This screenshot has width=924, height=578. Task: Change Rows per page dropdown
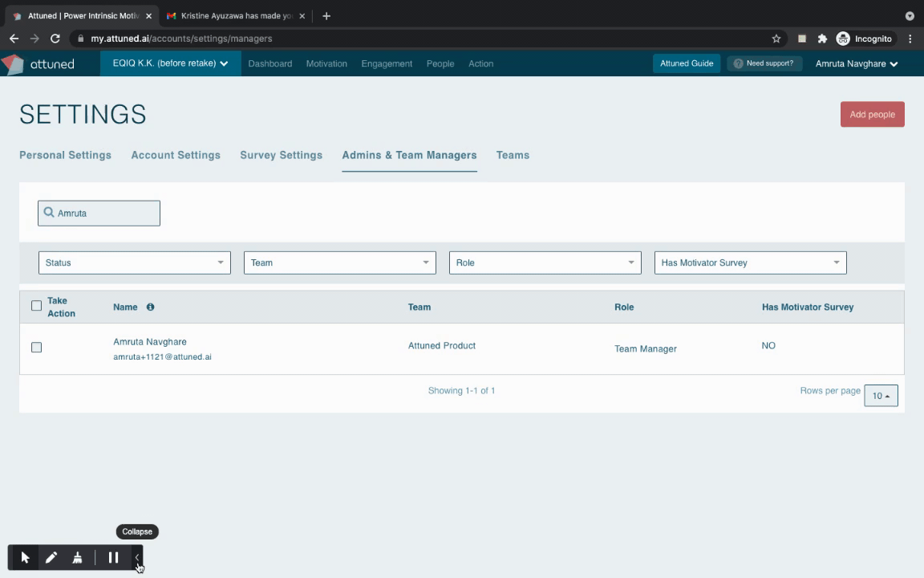[881, 396]
